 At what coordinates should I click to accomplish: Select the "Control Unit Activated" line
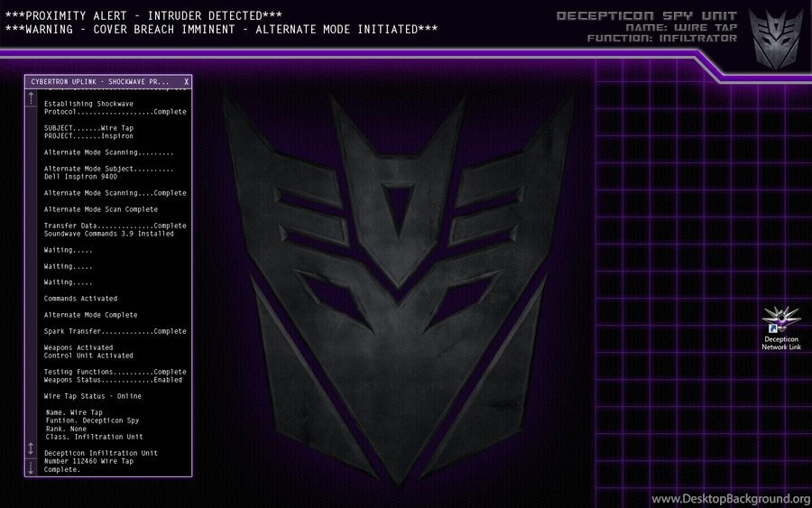[88, 356]
